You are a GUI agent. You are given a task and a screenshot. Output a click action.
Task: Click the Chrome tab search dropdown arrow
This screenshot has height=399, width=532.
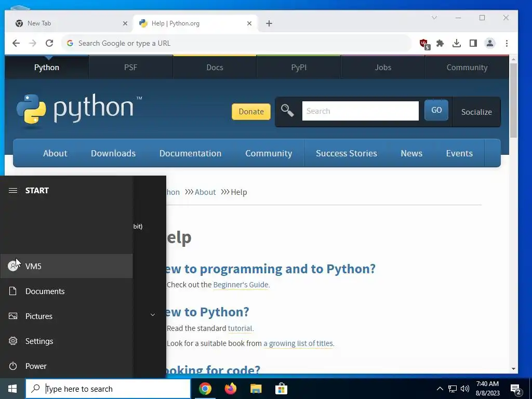(x=434, y=18)
